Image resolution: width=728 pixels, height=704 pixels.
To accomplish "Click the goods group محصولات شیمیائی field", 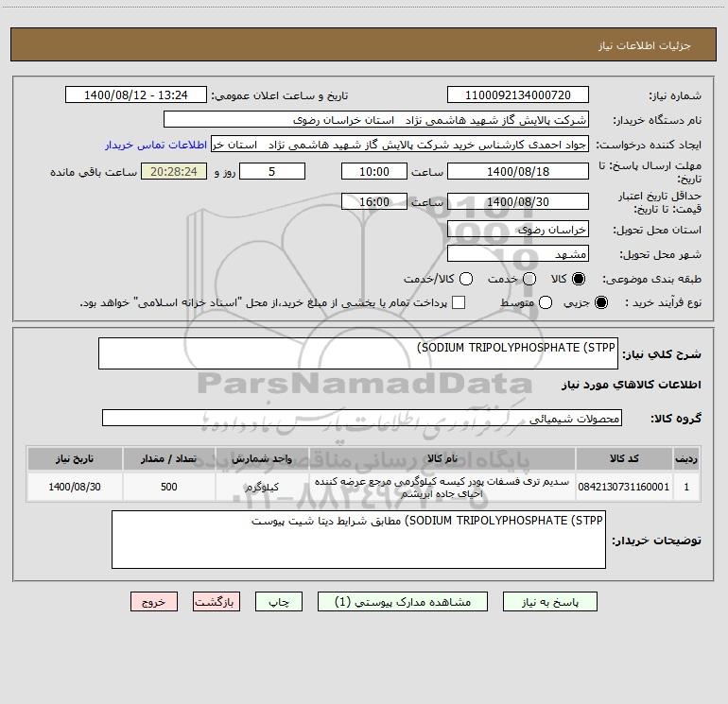I will [x=362, y=418].
